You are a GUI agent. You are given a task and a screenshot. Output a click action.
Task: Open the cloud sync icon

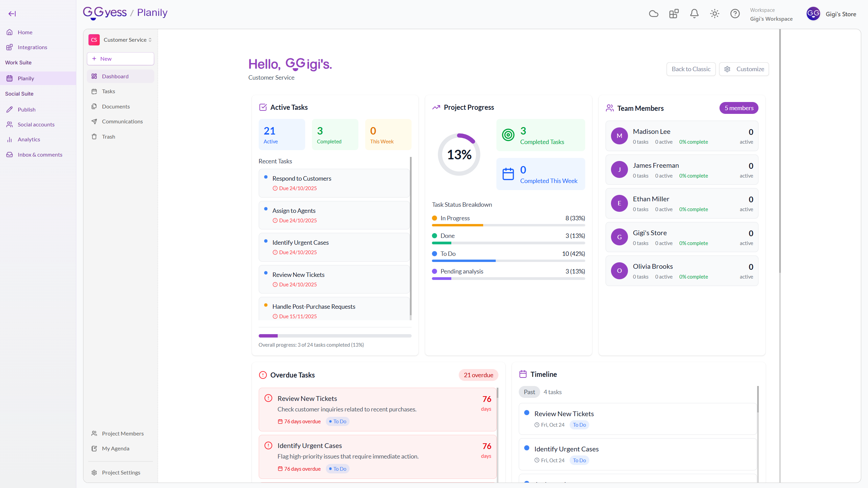click(653, 14)
